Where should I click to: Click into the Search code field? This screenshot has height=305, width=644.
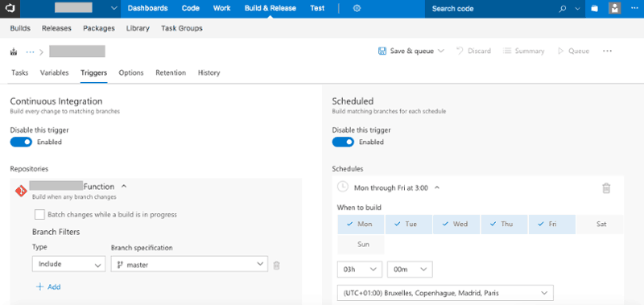[x=491, y=9]
